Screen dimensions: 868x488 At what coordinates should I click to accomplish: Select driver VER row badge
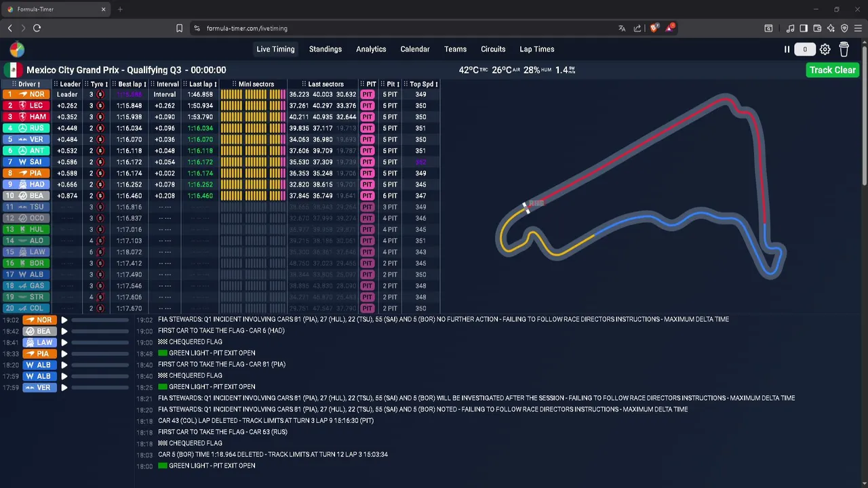coord(26,140)
